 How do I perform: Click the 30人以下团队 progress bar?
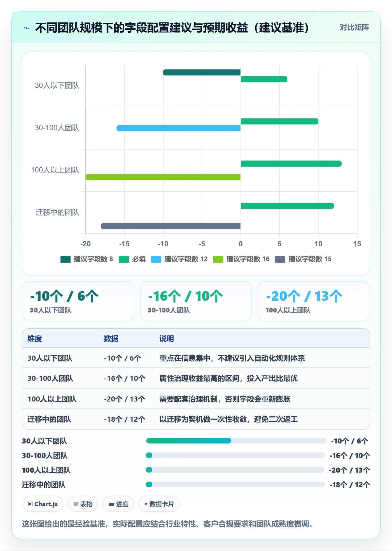click(x=236, y=441)
